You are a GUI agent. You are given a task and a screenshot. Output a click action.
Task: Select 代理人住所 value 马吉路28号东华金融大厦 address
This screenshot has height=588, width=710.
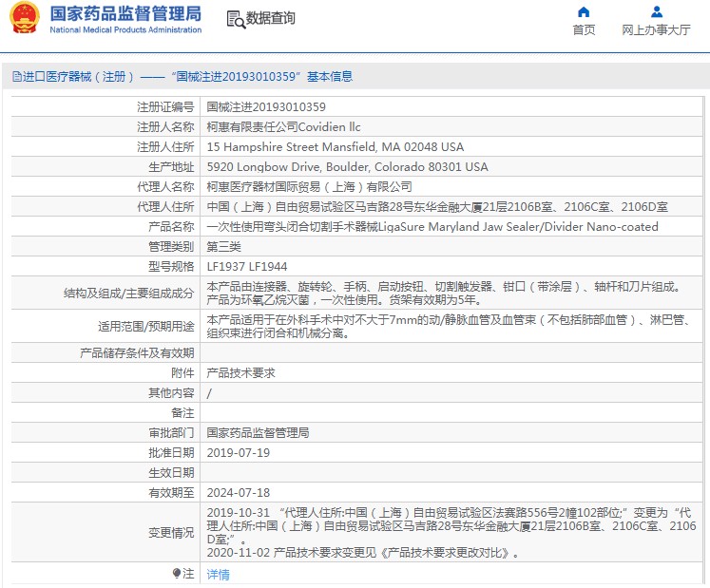point(437,206)
